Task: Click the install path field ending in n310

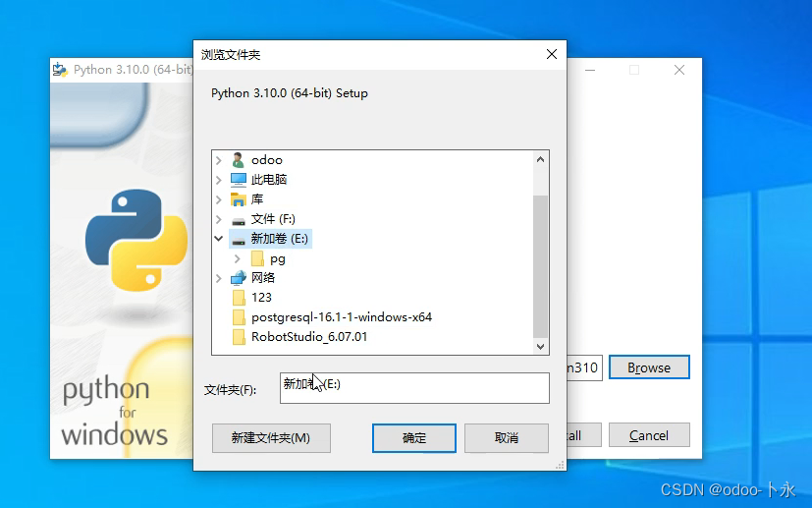Action: (x=584, y=367)
